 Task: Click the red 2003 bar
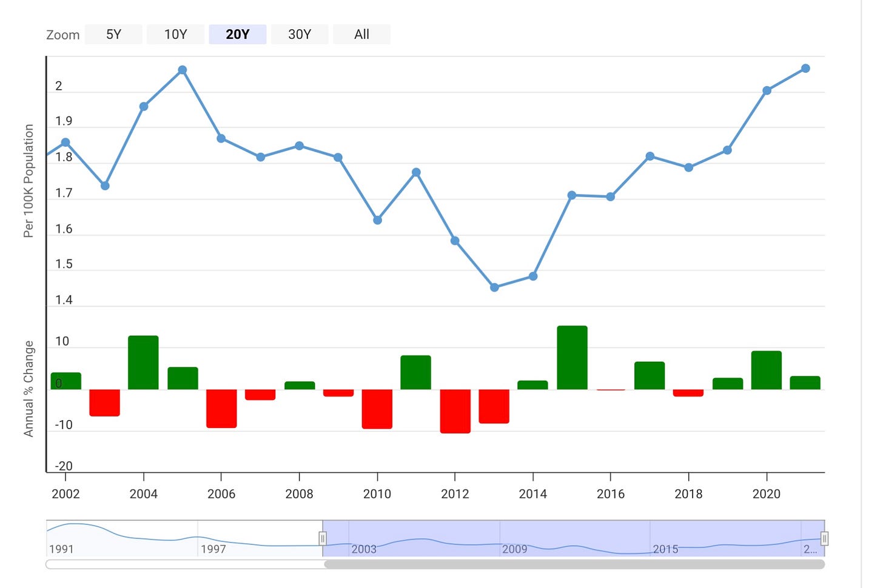pyautogui.click(x=104, y=403)
